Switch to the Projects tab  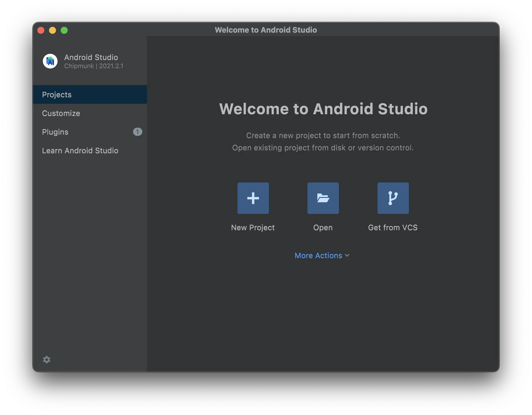pos(57,94)
